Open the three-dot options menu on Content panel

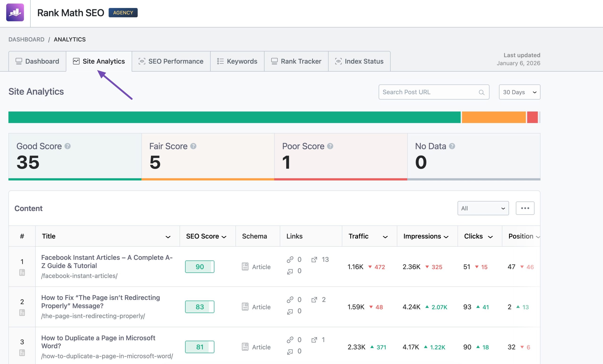point(525,208)
